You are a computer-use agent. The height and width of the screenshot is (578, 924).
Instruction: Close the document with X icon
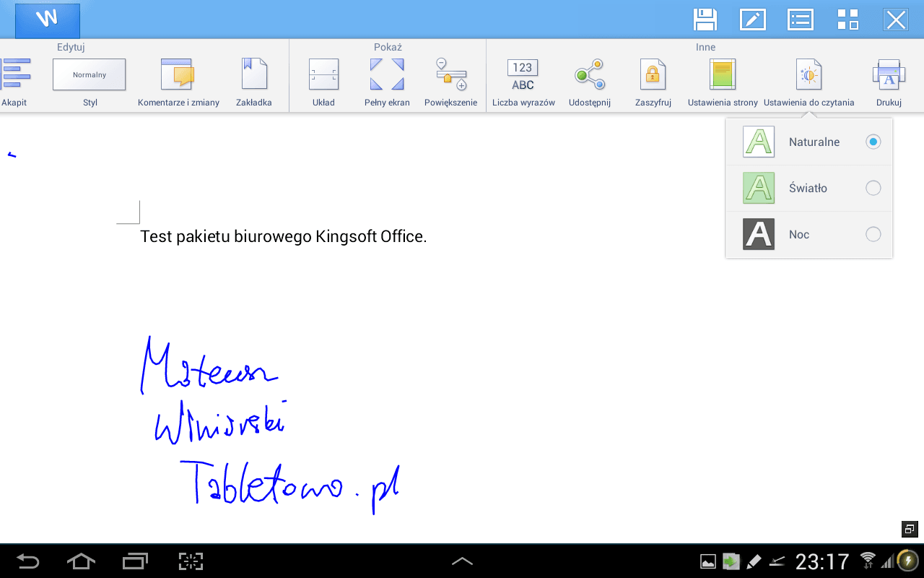[x=896, y=20]
